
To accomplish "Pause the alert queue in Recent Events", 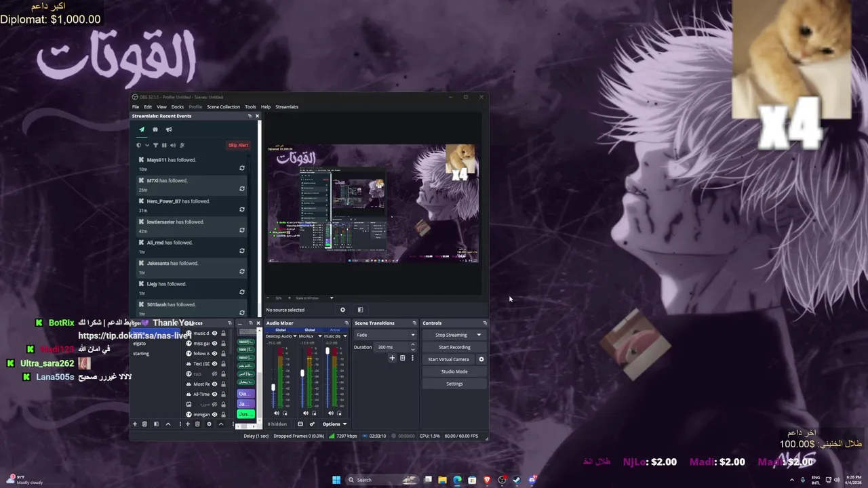I will pos(164,145).
